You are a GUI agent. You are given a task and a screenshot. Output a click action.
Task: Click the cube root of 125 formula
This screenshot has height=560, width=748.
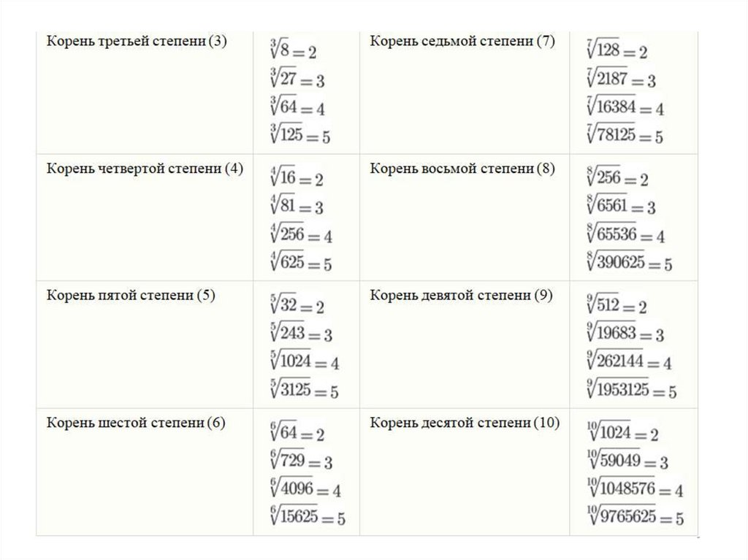coord(299,135)
